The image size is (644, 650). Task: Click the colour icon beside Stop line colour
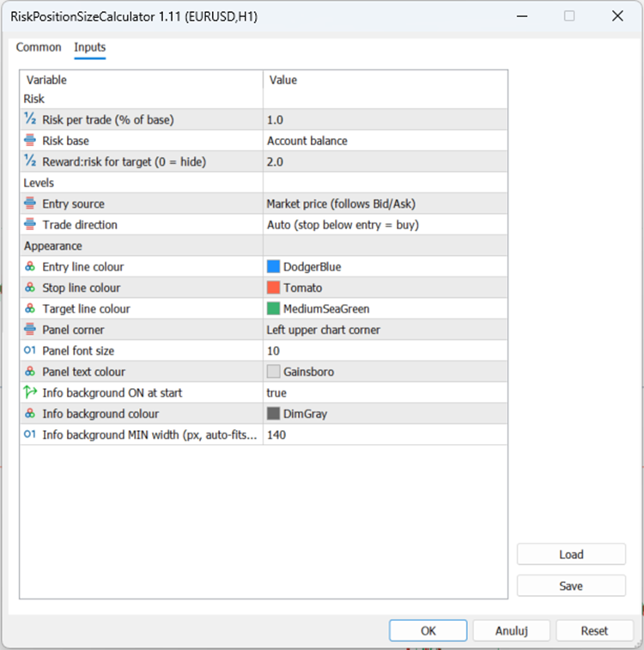click(x=30, y=288)
